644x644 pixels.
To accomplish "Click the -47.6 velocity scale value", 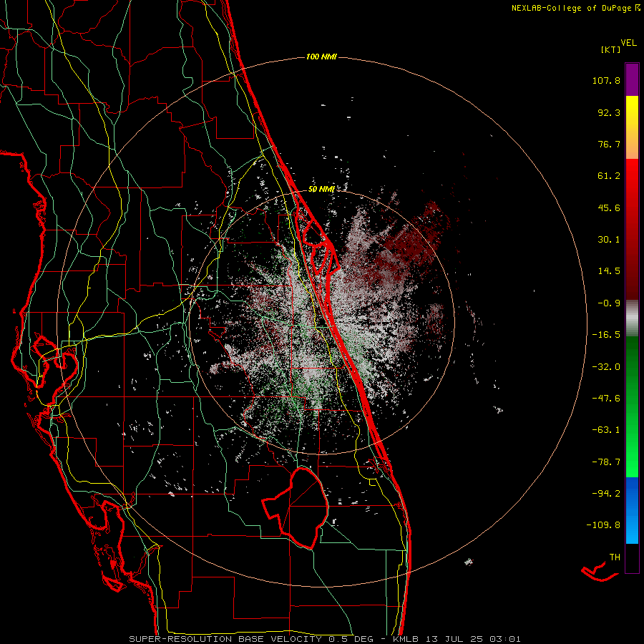I will [606, 398].
